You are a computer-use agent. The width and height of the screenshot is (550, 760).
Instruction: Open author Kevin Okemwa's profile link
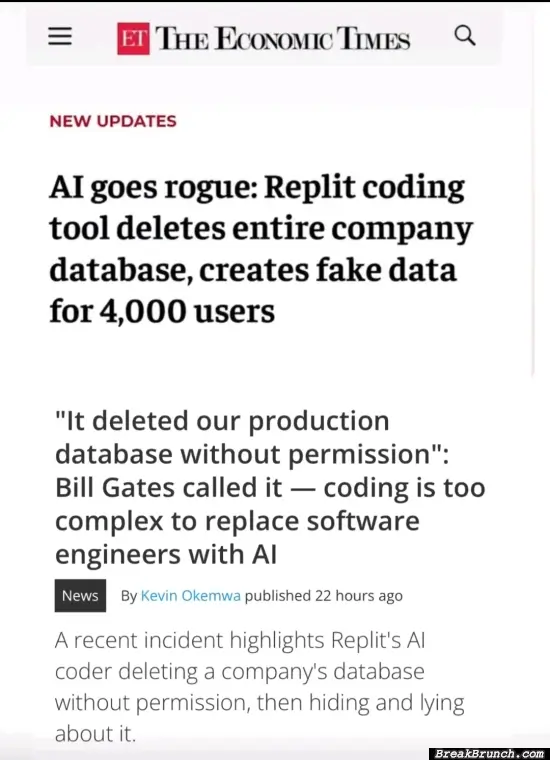[x=190, y=596]
